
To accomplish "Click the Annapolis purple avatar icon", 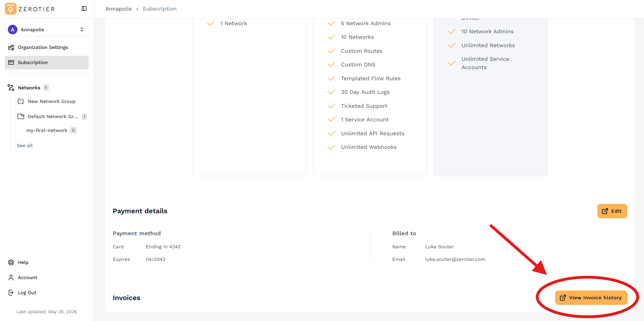I will coord(13,30).
